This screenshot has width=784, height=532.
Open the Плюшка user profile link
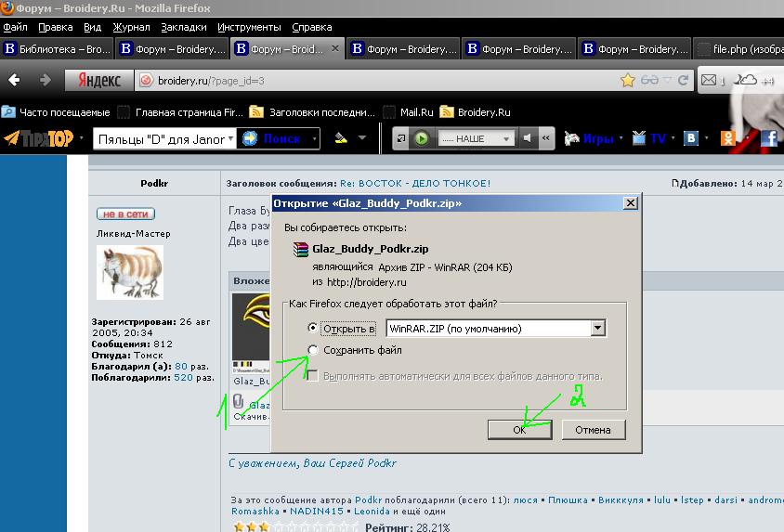click(568, 500)
